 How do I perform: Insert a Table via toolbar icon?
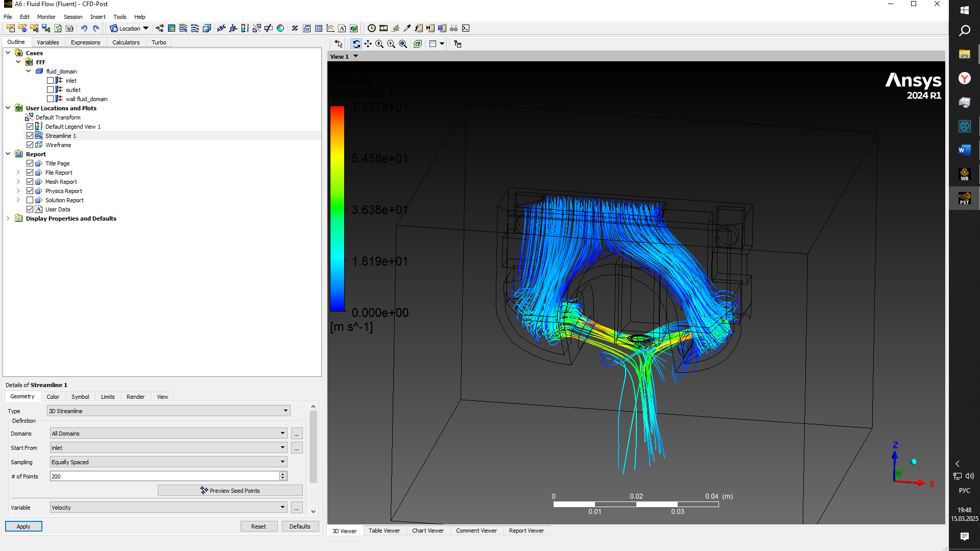click(x=319, y=28)
